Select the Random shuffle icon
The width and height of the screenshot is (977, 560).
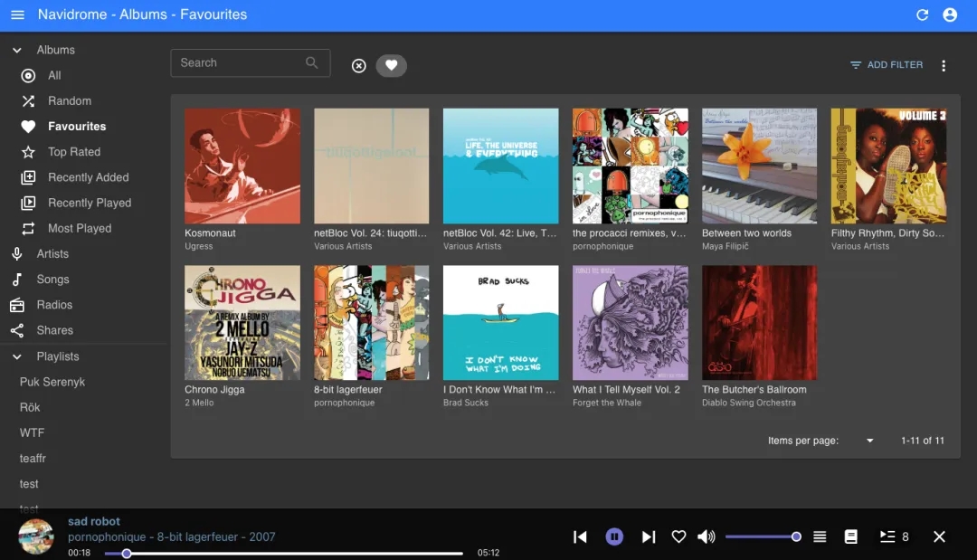point(28,101)
